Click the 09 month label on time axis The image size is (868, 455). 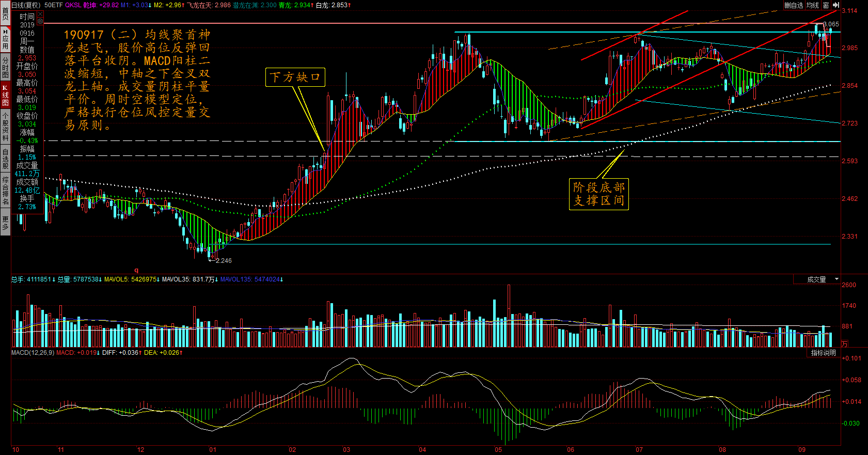(802, 450)
